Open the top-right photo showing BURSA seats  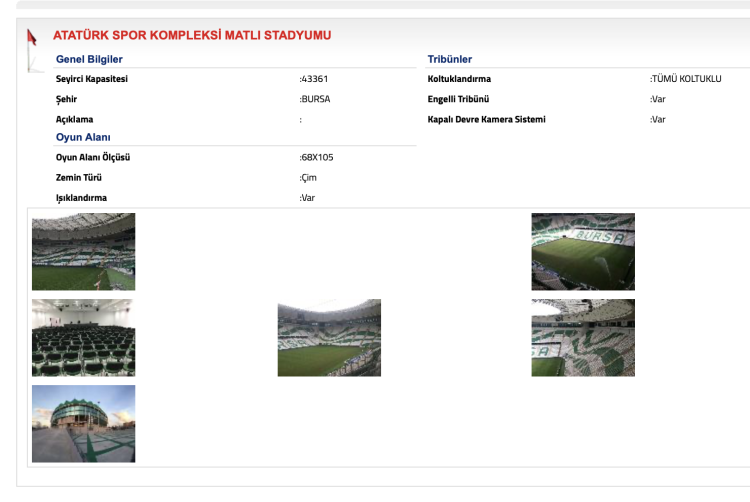click(583, 252)
